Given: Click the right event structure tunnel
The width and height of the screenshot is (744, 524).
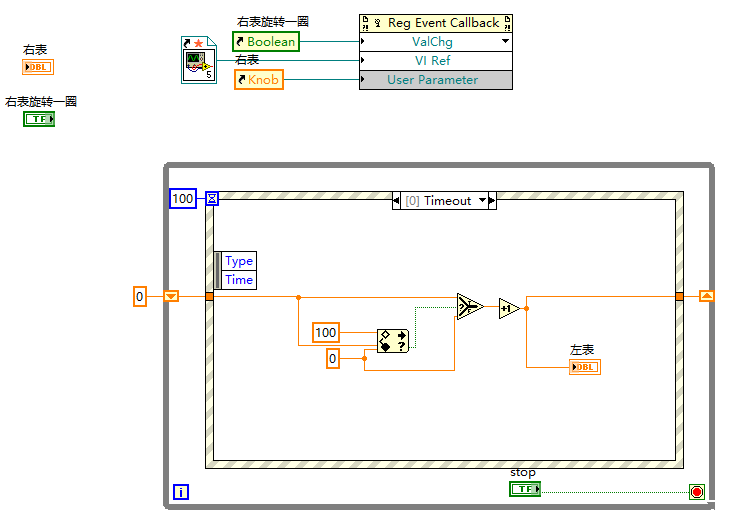Looking at the screenshot, I should pyautogui.click(x=679, y=297).
